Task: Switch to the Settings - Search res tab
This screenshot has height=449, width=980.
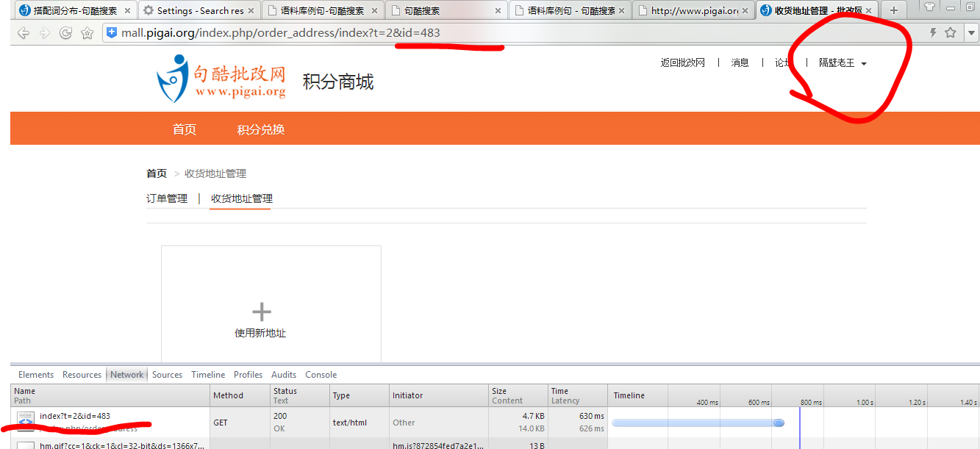Action: click(199, 10)
